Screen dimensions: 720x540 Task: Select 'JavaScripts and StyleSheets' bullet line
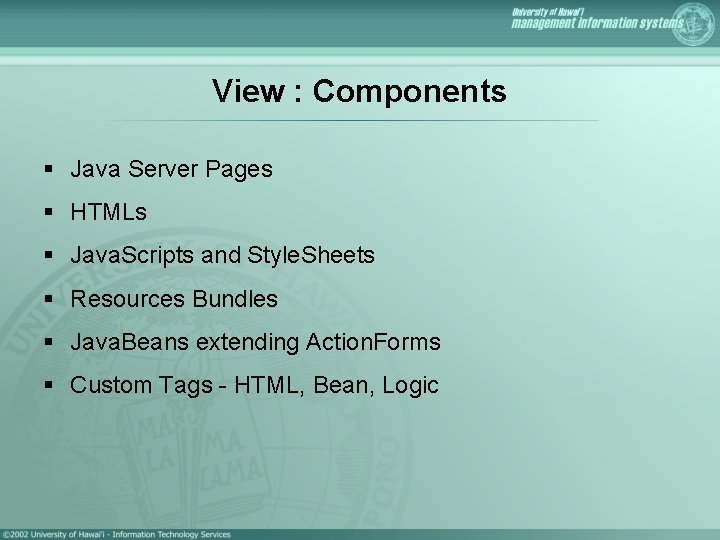point(222,256)
